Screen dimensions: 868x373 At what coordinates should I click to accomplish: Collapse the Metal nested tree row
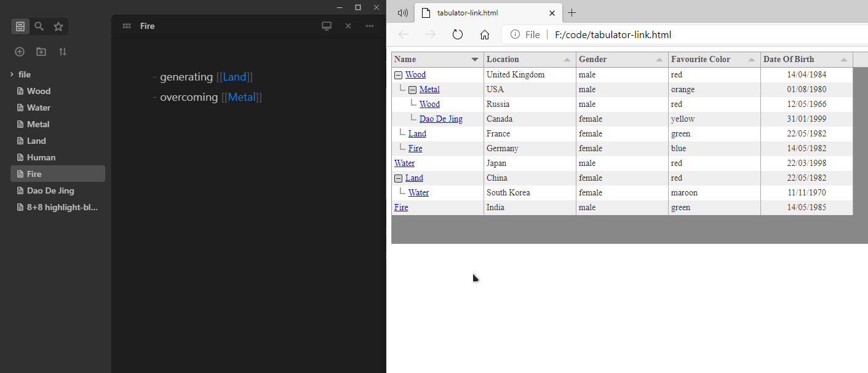(412, 89)
